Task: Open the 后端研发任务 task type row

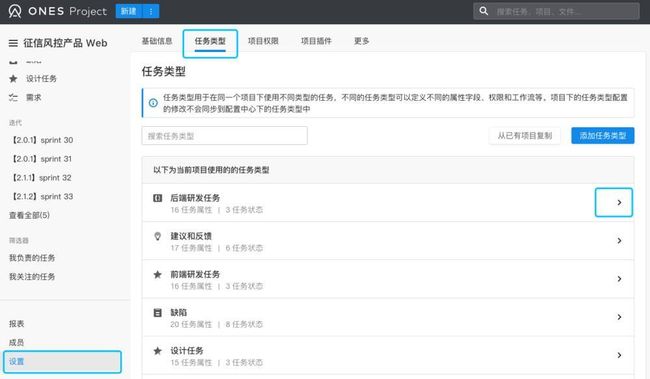Action: [388, 203]
